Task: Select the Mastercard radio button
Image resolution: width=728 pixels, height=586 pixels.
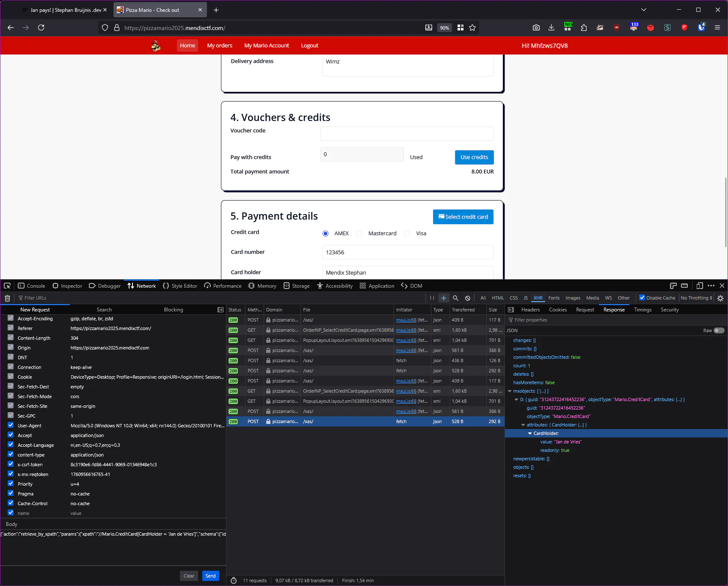Action: pos(359,233)
